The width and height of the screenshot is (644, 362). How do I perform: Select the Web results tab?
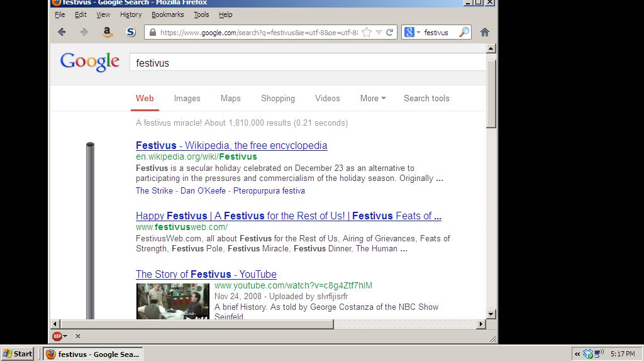click(x=145, y=99)
